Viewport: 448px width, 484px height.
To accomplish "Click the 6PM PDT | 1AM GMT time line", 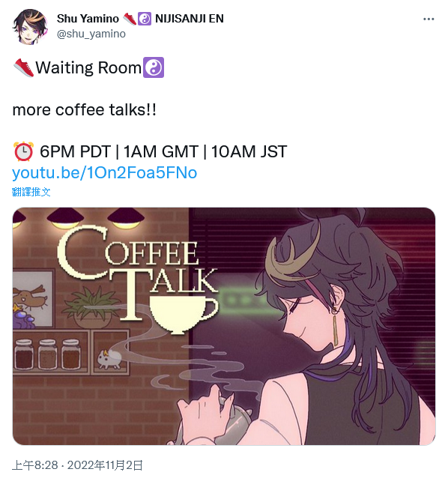I will [163, 151].
